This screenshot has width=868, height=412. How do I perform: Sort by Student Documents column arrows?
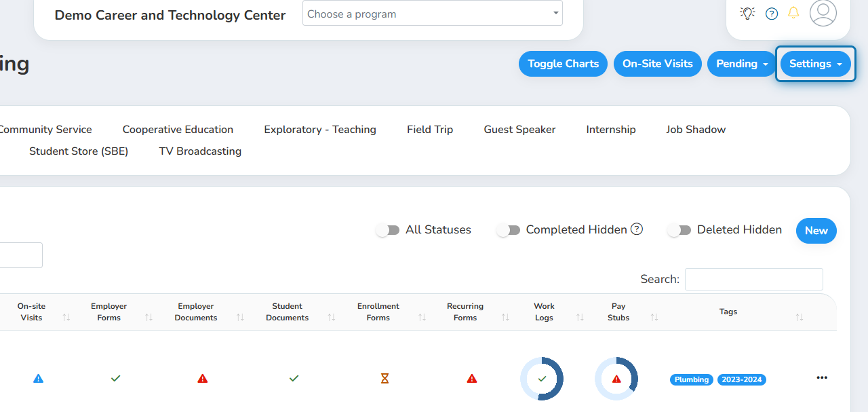tap(331, 317)
